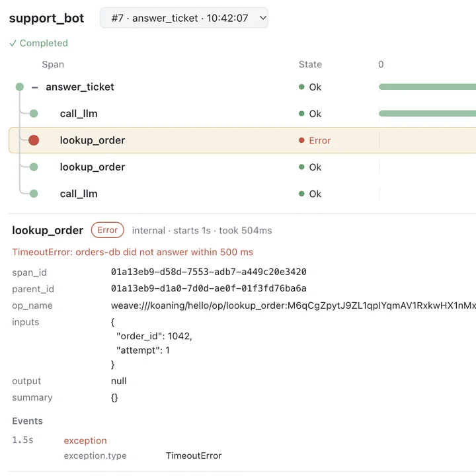Viewport: 476px width, 476px height.
Task: Click the Events section heading
Action: pyautogui.click(x=27, y=421)
